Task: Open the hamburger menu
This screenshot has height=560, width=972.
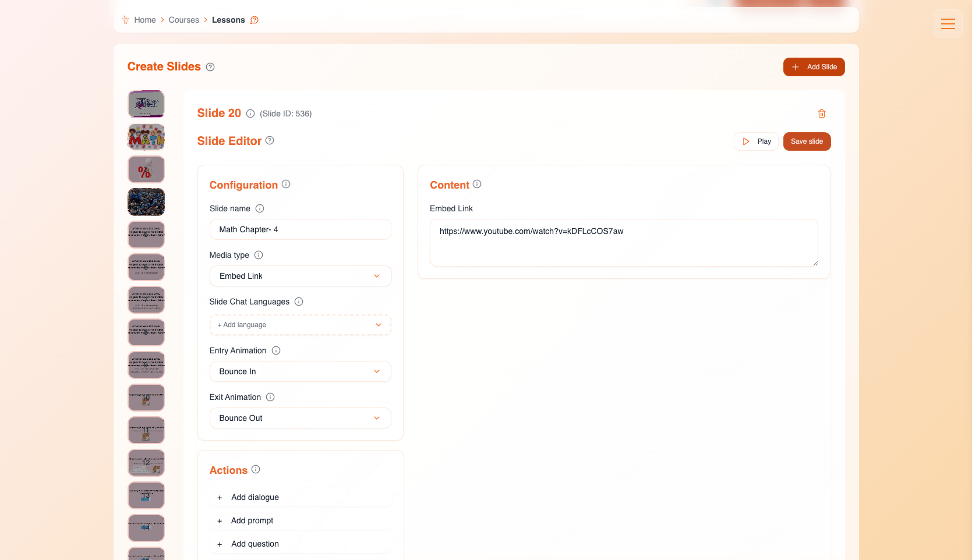Action: [x=948, y=24]
